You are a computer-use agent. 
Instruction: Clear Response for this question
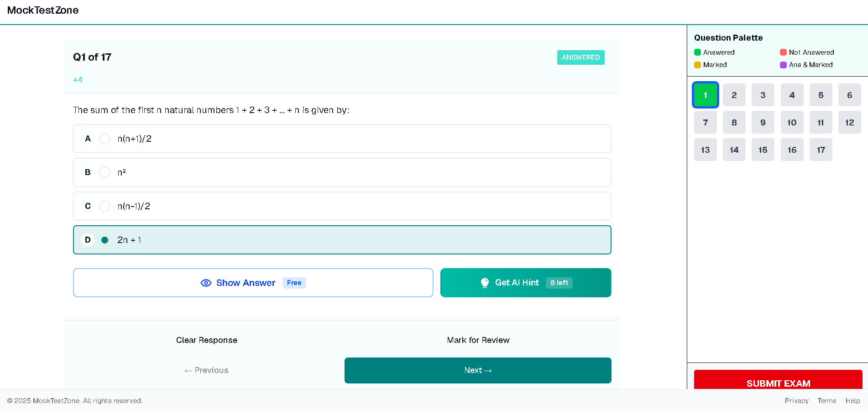point(206,340)
